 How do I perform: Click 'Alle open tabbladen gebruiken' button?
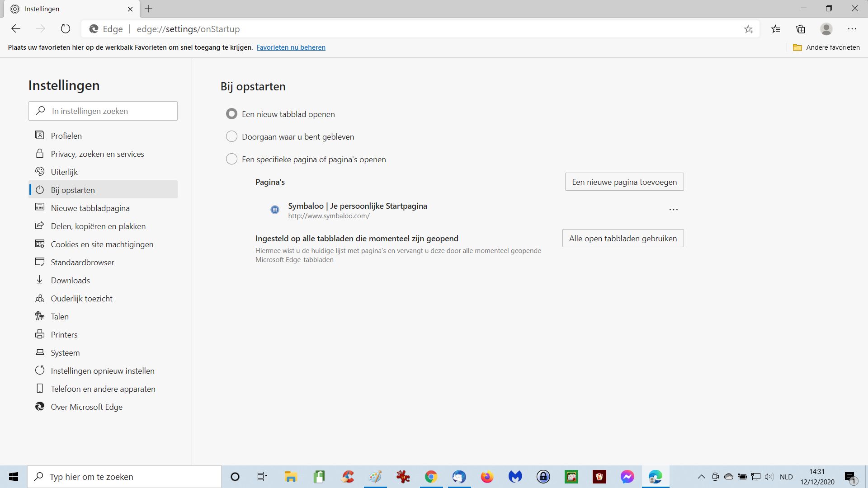click(x=623, y=239)
